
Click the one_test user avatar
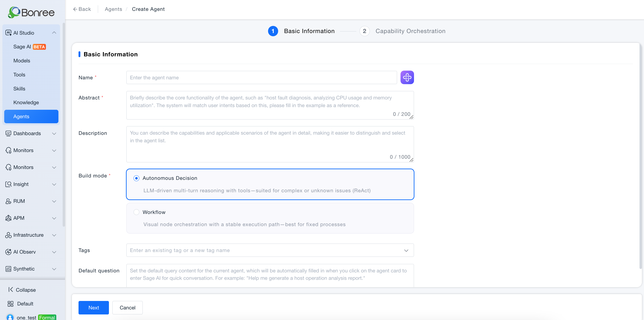[x=10, y=317]
